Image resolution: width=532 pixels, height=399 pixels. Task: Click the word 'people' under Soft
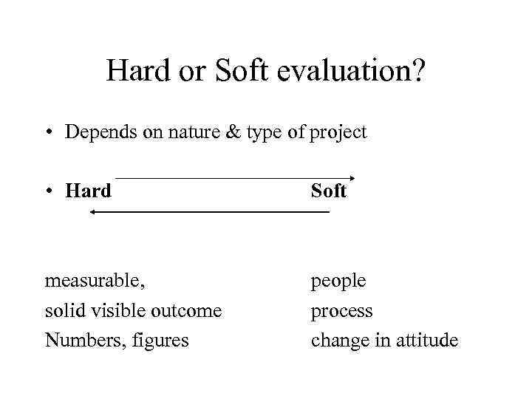(x=338, y=282)
